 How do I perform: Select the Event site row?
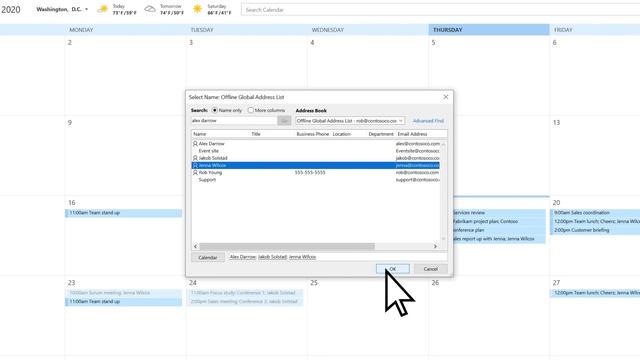click(316, 151)
